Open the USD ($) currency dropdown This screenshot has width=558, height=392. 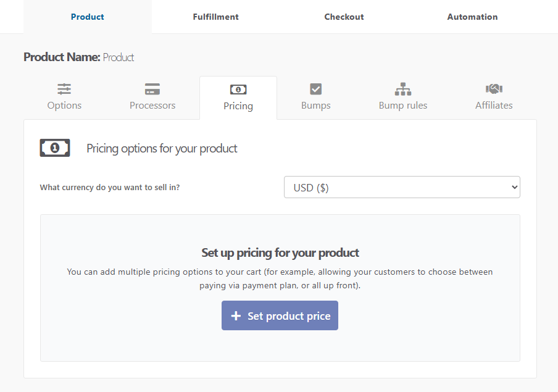coord(401,188)
